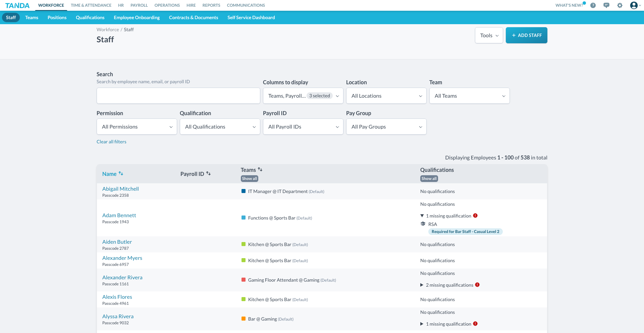This screenshot has height=333, width=644.
Task: Click the Tanda logo
Action: coord(17,5)
